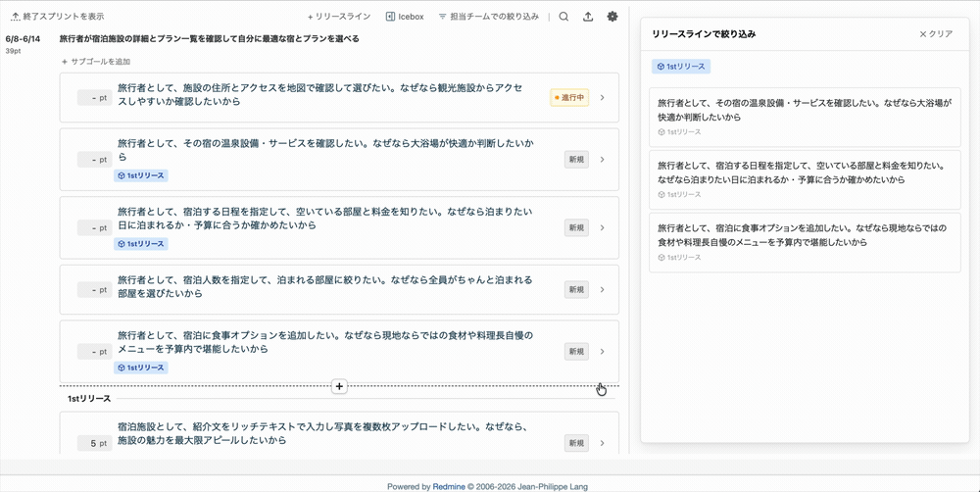Click story title 施設の住所とアクセスを地図で確認
The image size is (980, 492).
click(320, 94)
